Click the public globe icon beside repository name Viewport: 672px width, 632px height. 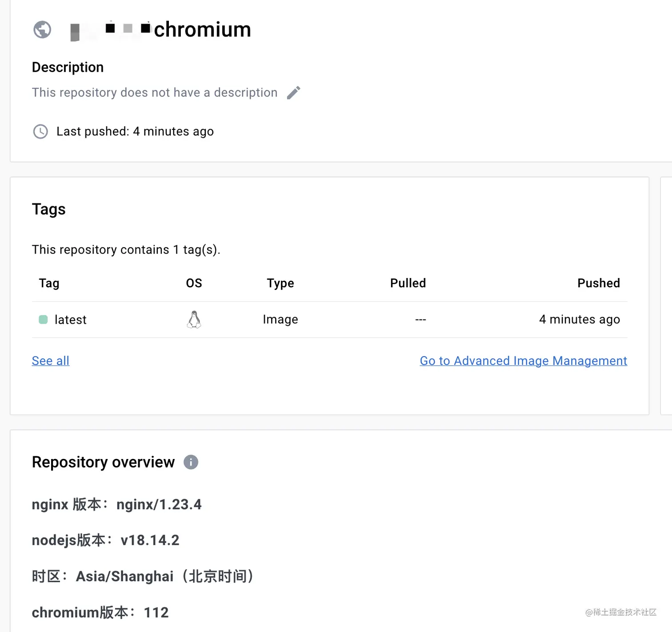tap(42, 30)
